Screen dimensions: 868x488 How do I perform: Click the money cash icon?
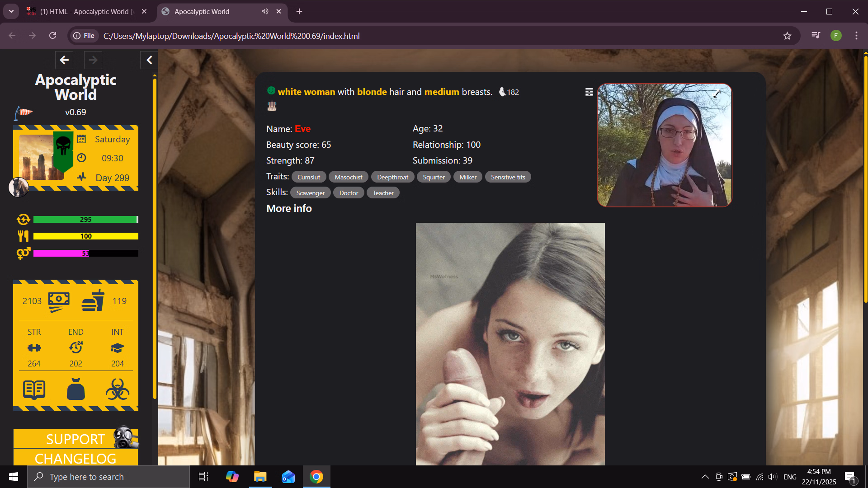(x=59, y=301)
